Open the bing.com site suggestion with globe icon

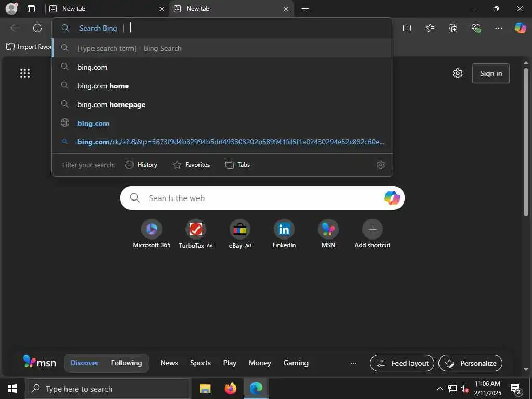point(222,123)
